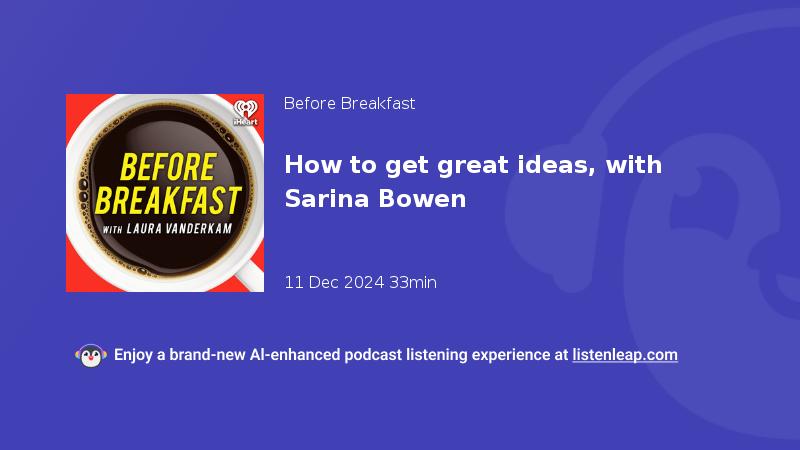
Task: Select the Before Breakfast podcast name text
Action: tap(349, 104)
